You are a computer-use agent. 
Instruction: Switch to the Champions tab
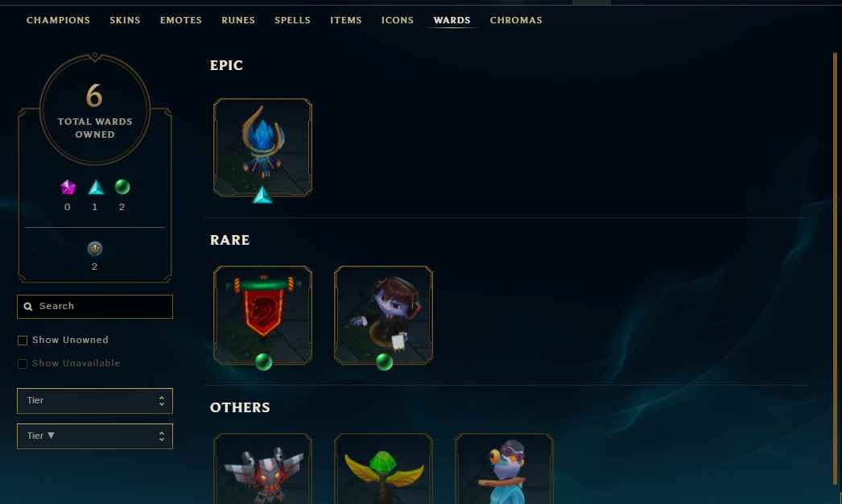click(x=58, y=20)
